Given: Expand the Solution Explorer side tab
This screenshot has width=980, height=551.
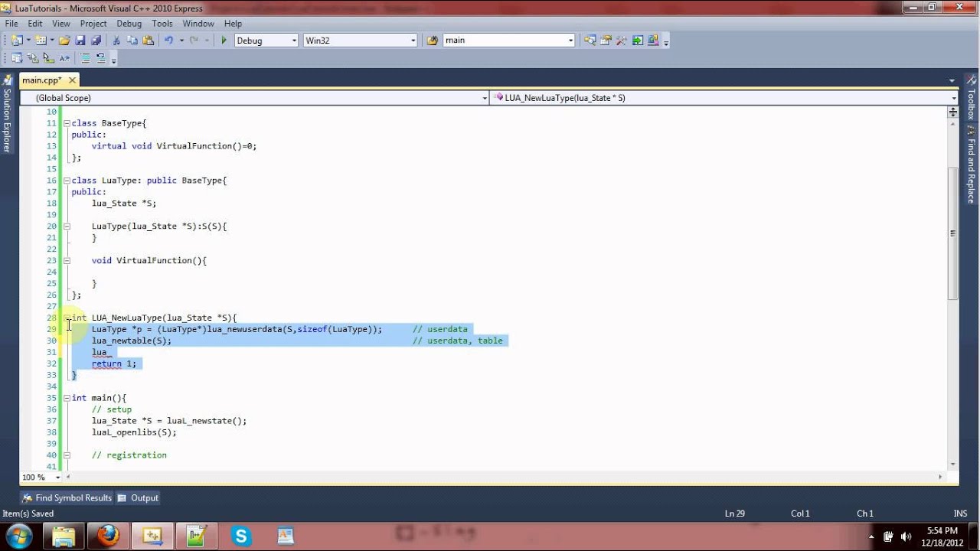Looking at the screenshot, I should point(7,113).
